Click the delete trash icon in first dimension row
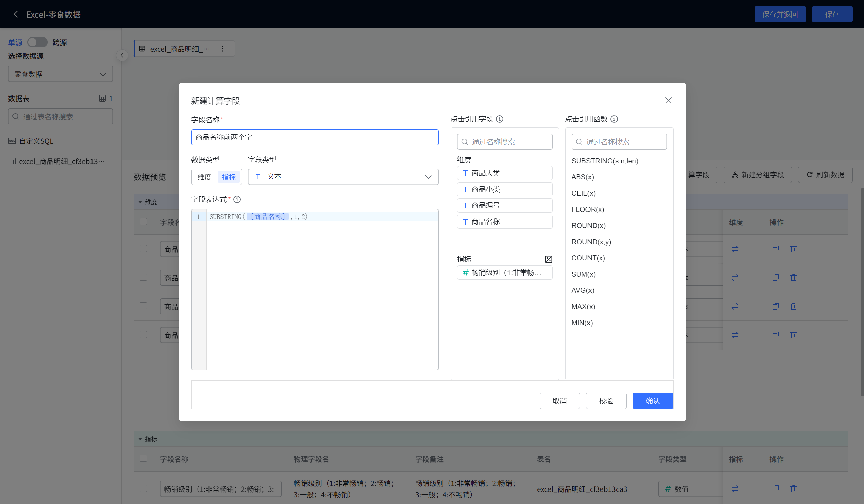864x504 pixels. tap(793, 249)
